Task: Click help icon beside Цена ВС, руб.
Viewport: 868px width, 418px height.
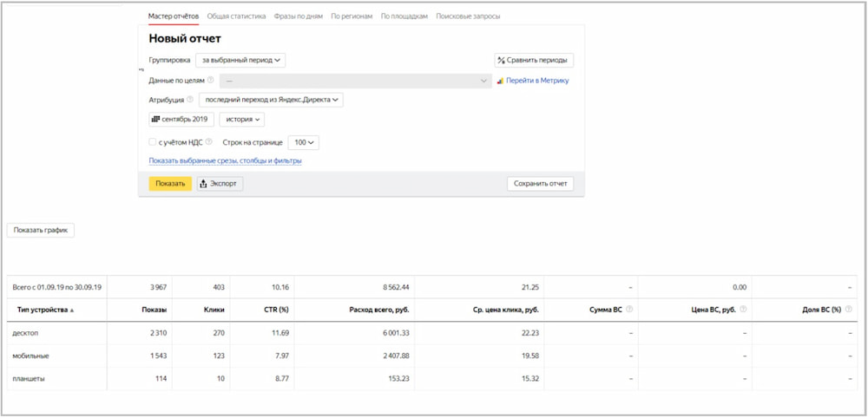Action: click(x=743, y=310)
